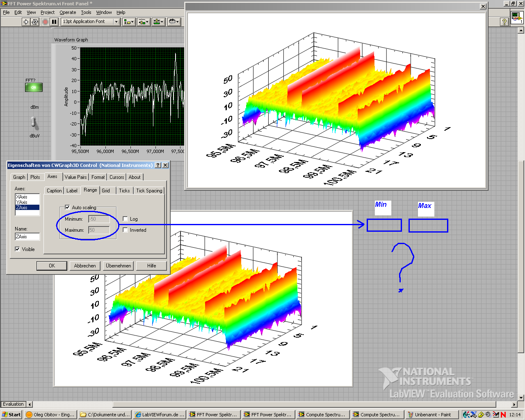Click the system tray clock showing 12:14
This screenshot has height=420, width=525.
515,415
